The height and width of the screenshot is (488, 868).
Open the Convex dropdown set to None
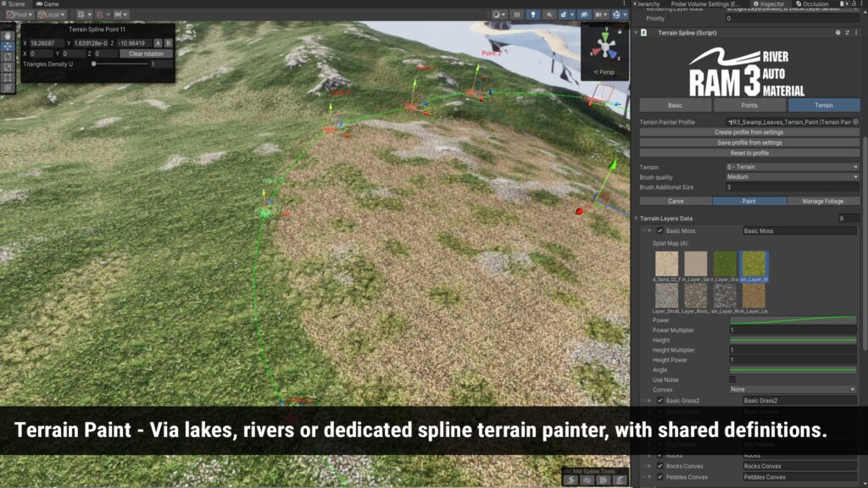pyautogui.click(x=792, y=389)
